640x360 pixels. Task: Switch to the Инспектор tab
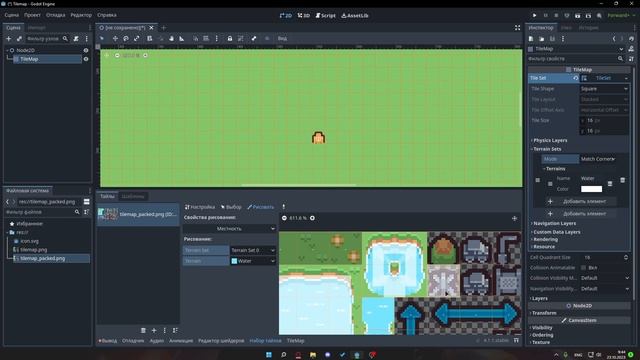541,28
